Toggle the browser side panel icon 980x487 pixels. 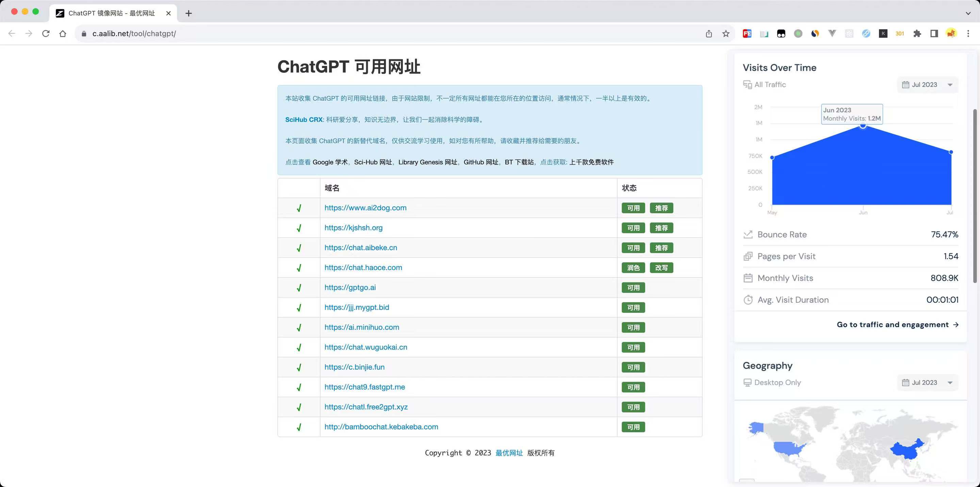pos(934,33)
